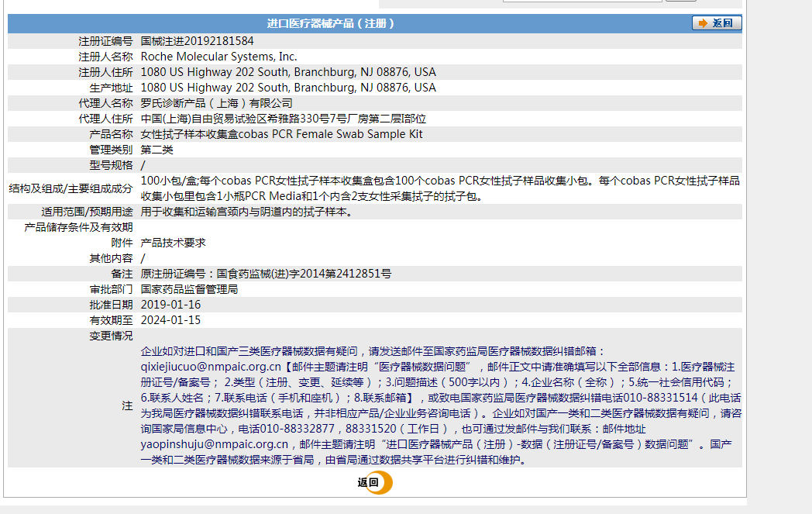The width and height of the screenshot is (812, 514).
Task: Click the 注册人住所 address value
Action: click(288, 72)
